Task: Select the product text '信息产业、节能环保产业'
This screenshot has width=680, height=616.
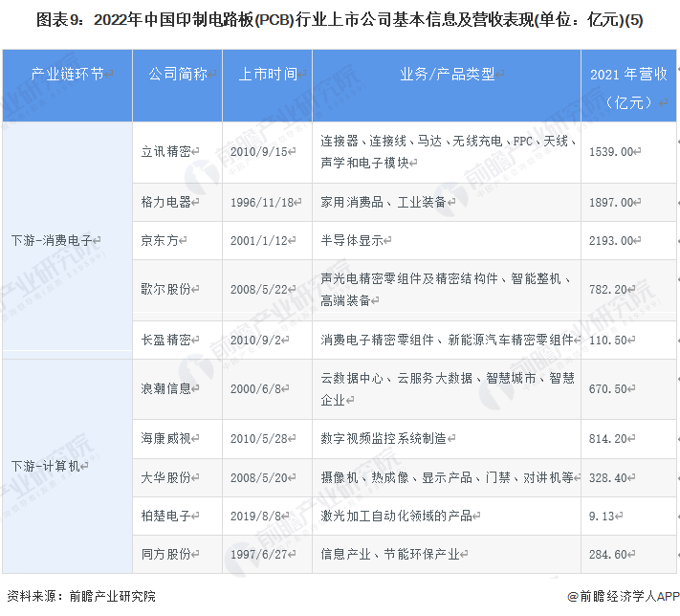Action: point(390,554)
